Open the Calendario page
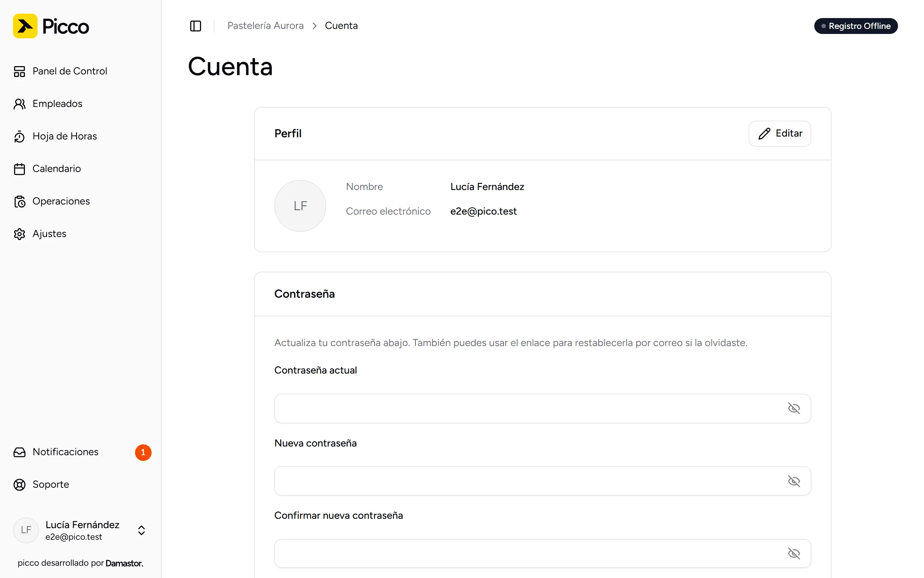924x578 pixels. pos(80,169)
